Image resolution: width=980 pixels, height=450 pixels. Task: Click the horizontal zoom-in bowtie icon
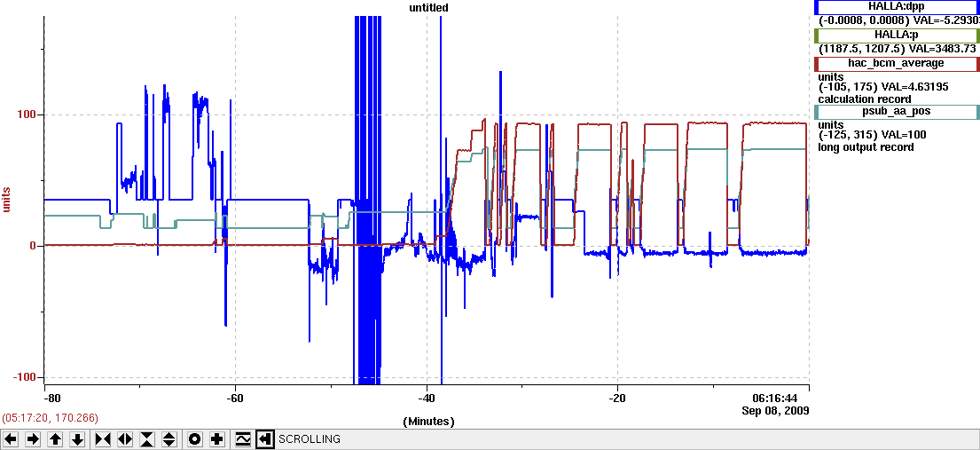pos(103,439)
